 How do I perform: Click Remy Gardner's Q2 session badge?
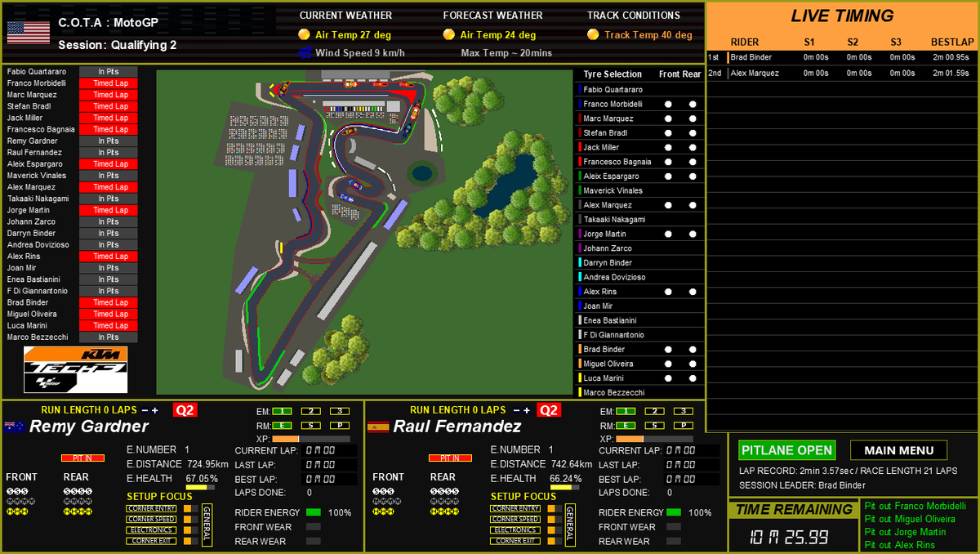185,410
